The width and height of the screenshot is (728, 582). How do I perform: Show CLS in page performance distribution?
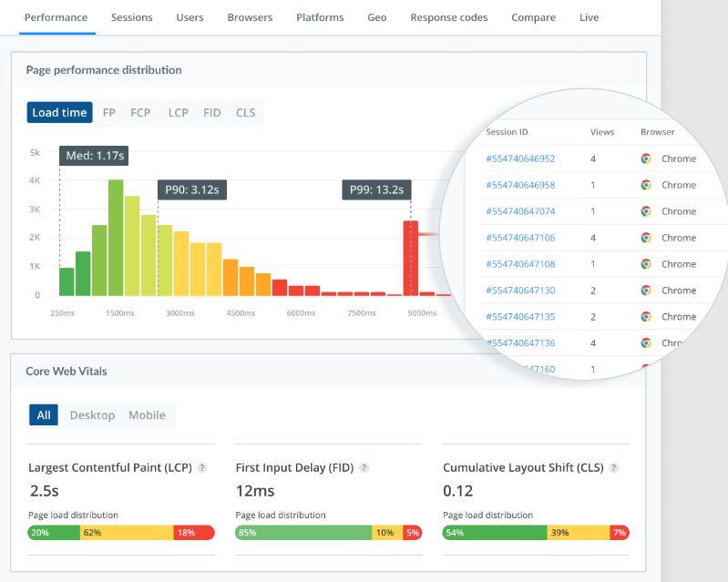[245, 113]
